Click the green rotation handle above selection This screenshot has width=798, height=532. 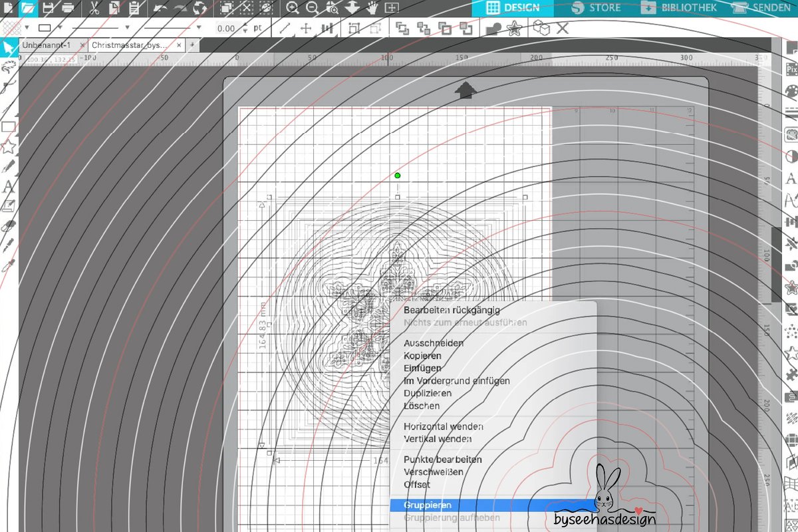(398, 176)
